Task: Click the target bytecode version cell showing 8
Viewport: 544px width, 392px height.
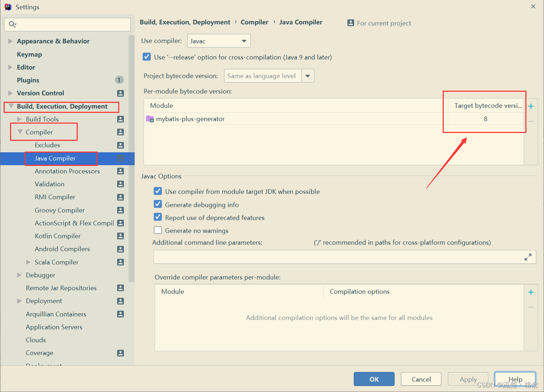Action: (485, 119)
